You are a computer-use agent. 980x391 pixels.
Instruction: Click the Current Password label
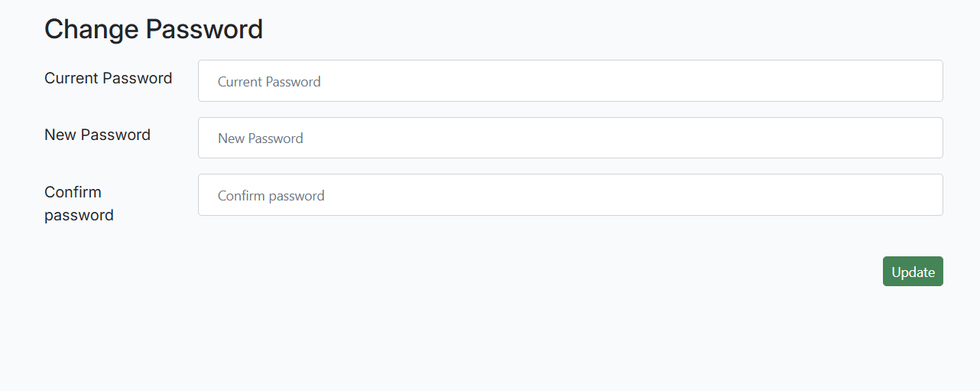point(108,78)
